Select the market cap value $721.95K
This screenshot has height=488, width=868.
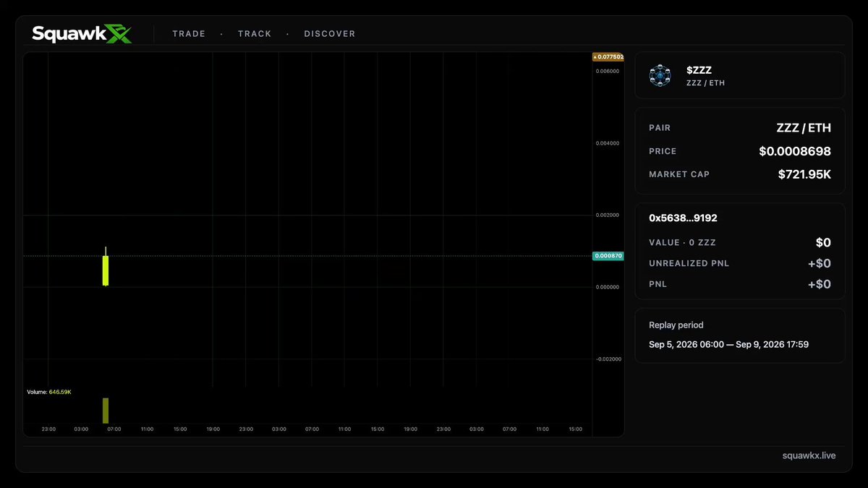pyautogui.click(x=804, y=174)
